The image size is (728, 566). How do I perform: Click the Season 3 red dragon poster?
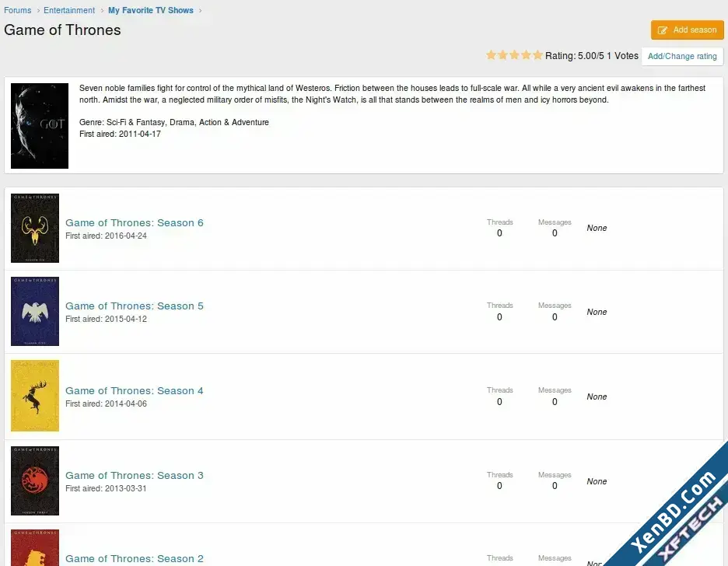35,480
